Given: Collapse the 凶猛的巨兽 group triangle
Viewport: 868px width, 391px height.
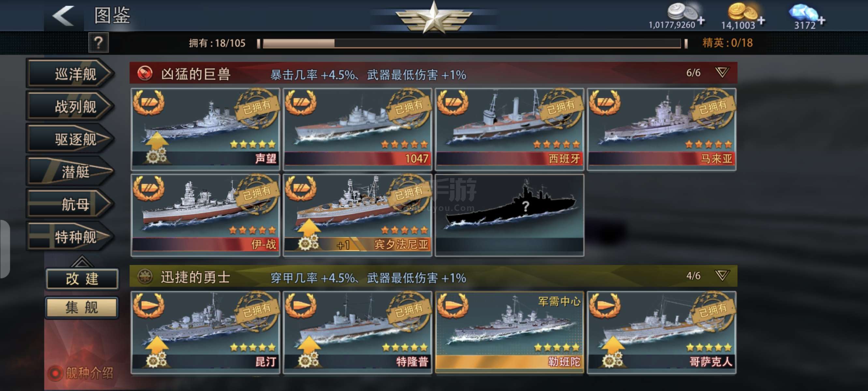Looking at the screenshot, I should tap(722, 72).
